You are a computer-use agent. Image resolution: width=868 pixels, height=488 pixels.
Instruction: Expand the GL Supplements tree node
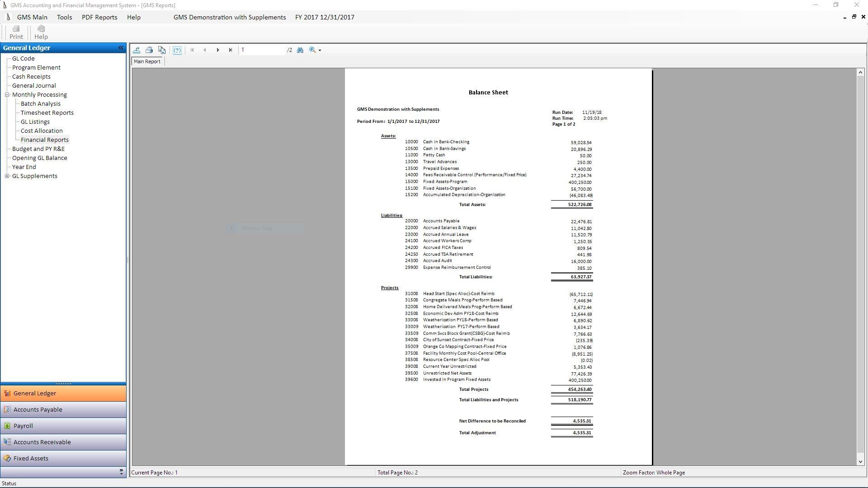pos(7,176)
